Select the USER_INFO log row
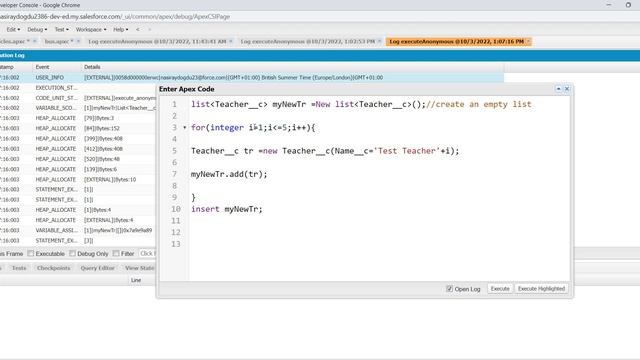 point(252,78)
